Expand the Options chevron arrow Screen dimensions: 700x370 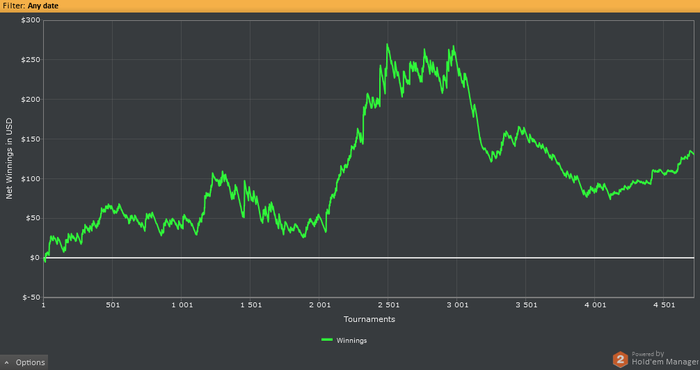(x=7, y=362)
